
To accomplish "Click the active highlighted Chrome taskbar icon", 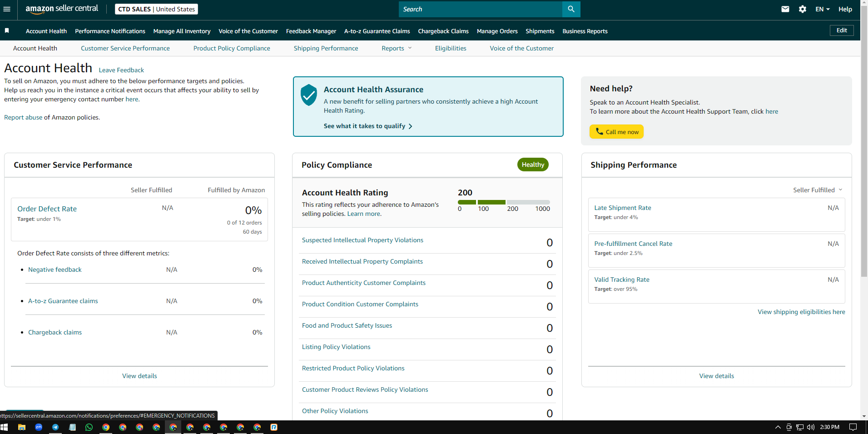I will [x=173, y=427].
